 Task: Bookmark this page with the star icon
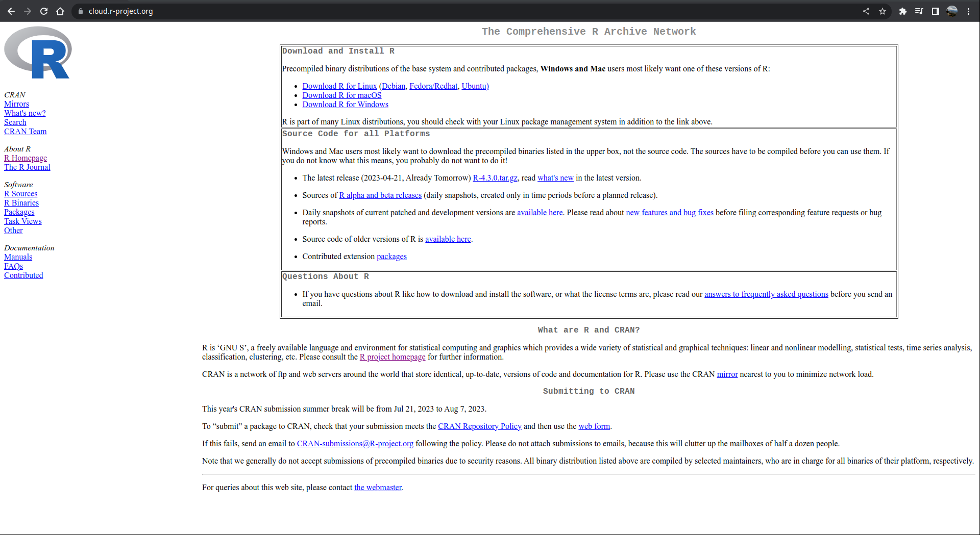click(x=883, y=11)
